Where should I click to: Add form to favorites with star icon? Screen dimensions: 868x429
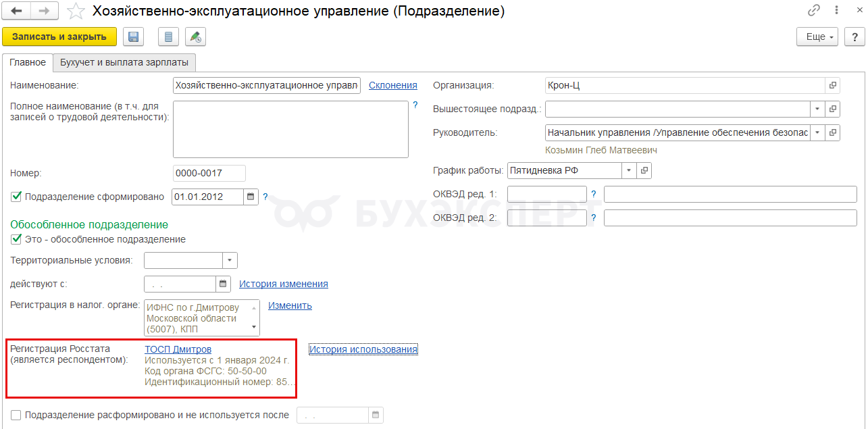[77, 11]
